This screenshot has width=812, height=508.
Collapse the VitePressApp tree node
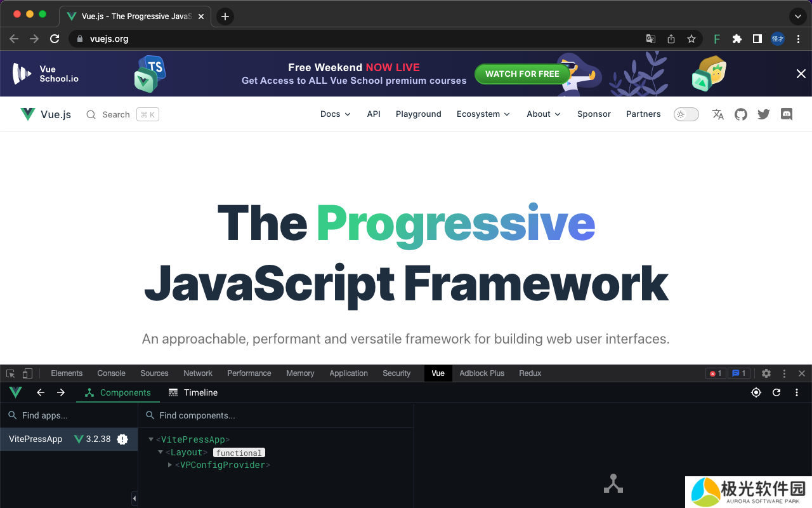[x=151, y=439]
